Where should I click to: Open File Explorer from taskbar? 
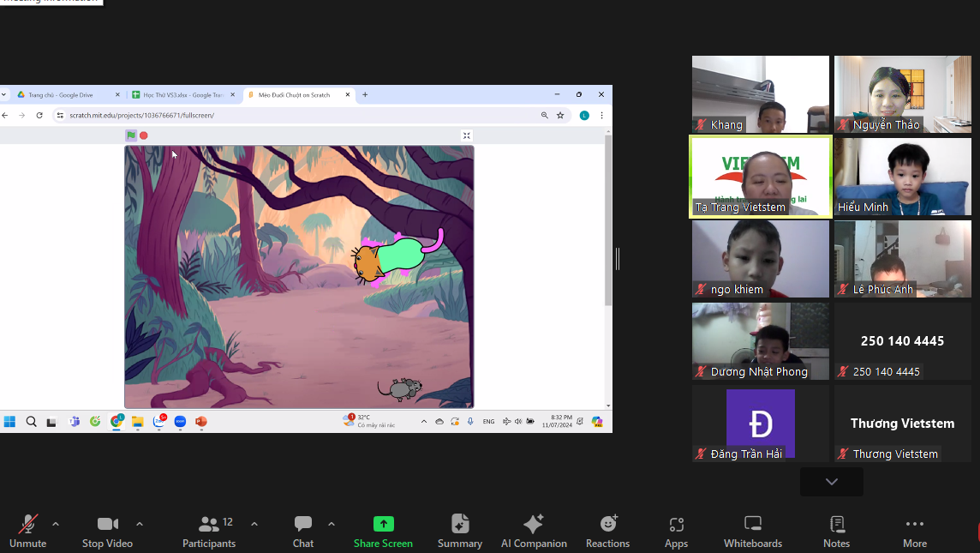click(x=138, y=422)
